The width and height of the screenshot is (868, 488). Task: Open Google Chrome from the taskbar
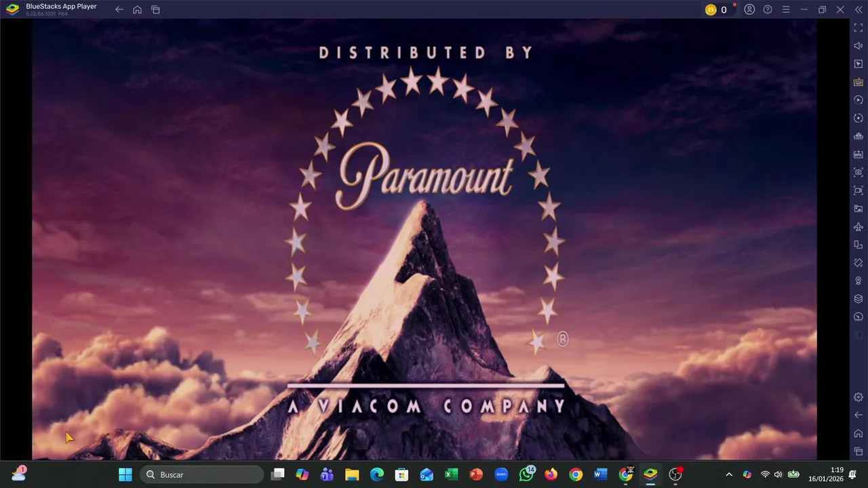pos(576,474)
